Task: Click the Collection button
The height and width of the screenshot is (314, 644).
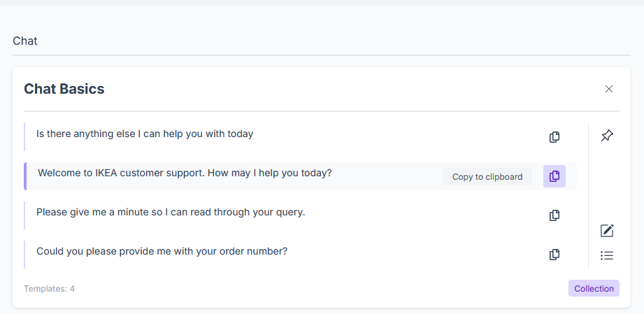Action: pos(594,289)
